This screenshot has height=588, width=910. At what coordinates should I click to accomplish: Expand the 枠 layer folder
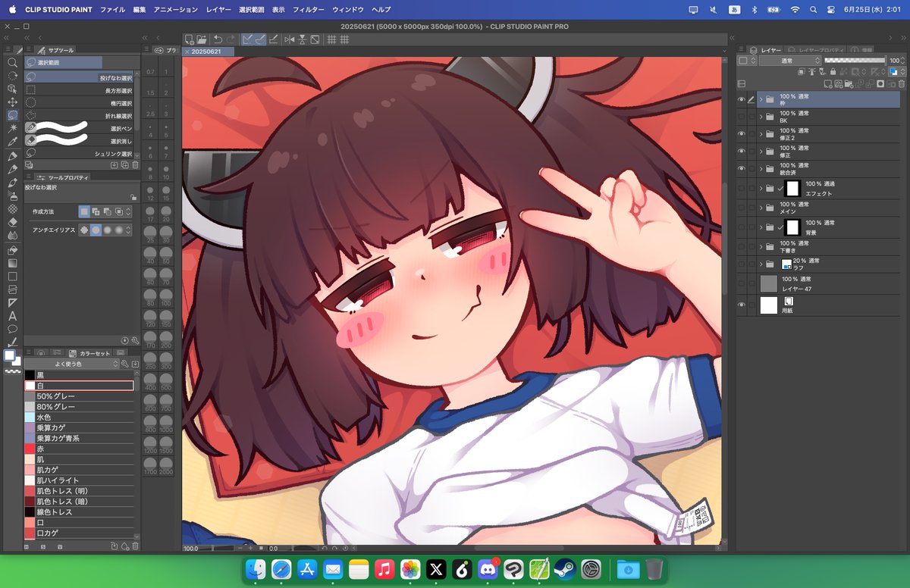(761, 99)
